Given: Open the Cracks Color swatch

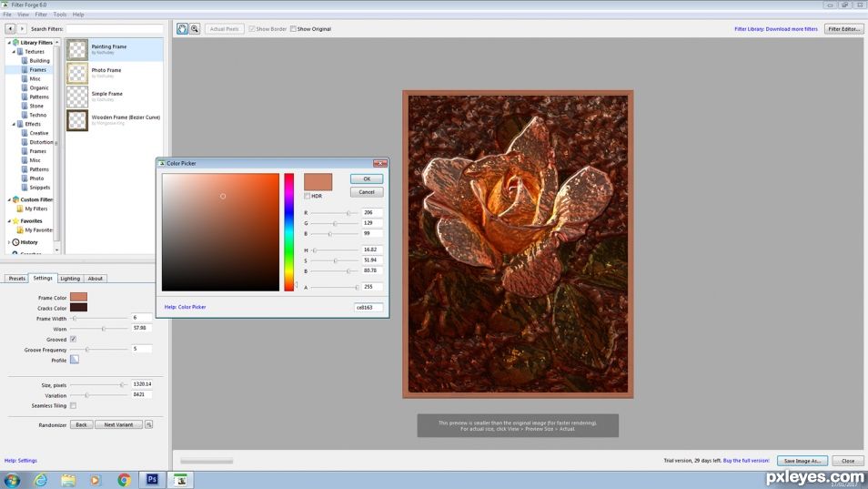Looking at the screenshot, I should [78, 308].
